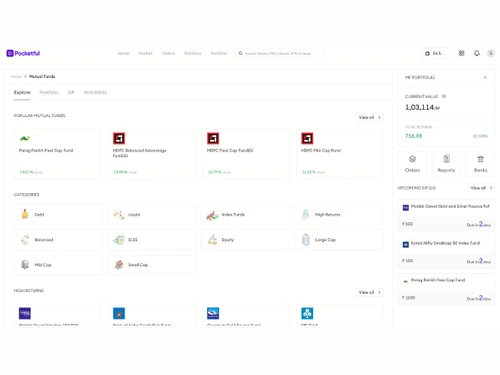Expand the MF Portfolio panel chevron
This screenshot has height=375, width=500.
pyautogui.click(x=485, y=77)
